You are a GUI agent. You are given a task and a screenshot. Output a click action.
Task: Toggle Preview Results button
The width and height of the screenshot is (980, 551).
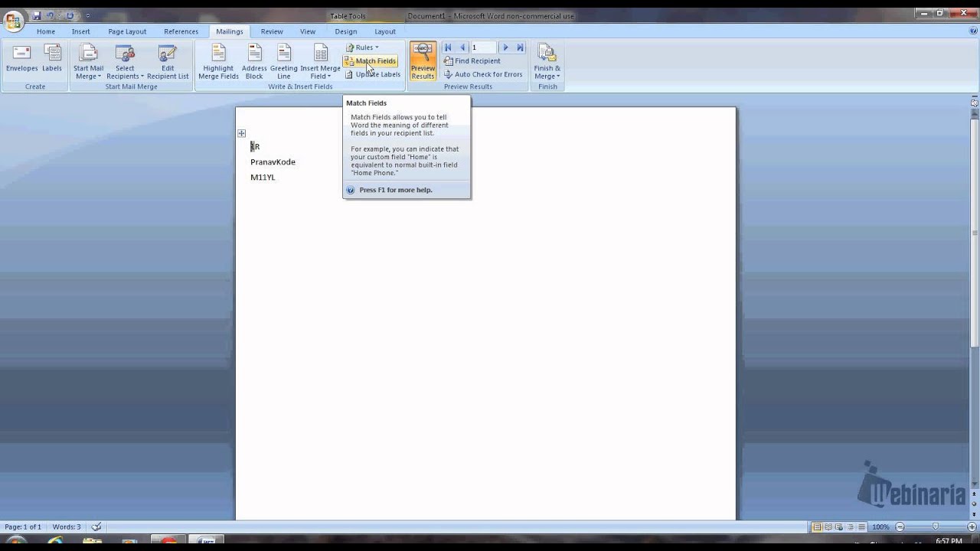[423, 61]
